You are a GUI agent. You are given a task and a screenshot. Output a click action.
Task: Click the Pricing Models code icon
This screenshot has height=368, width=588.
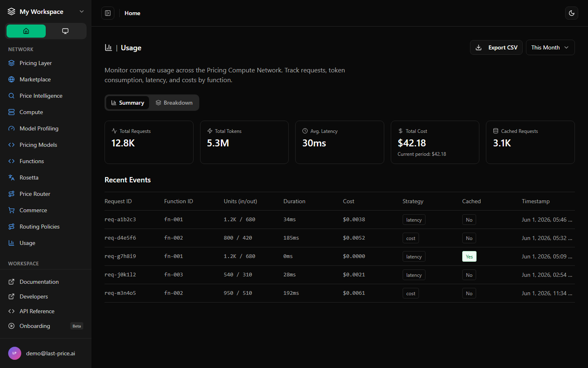pyautogui.click(x=11, y=145)
